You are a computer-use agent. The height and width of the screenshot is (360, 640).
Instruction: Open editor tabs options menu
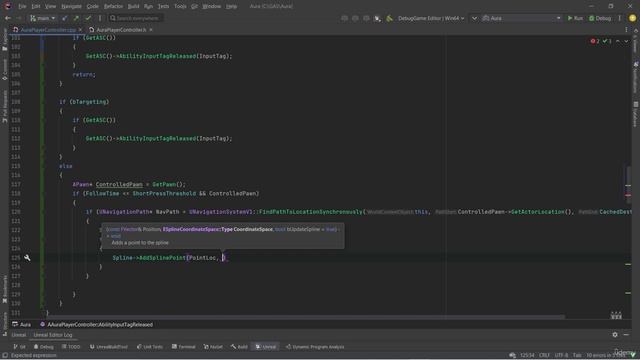click(x=626, y=30)
